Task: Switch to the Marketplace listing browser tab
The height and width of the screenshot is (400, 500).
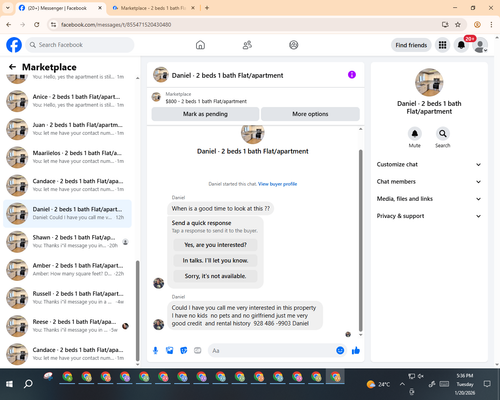Action: [x=153, y=8]
